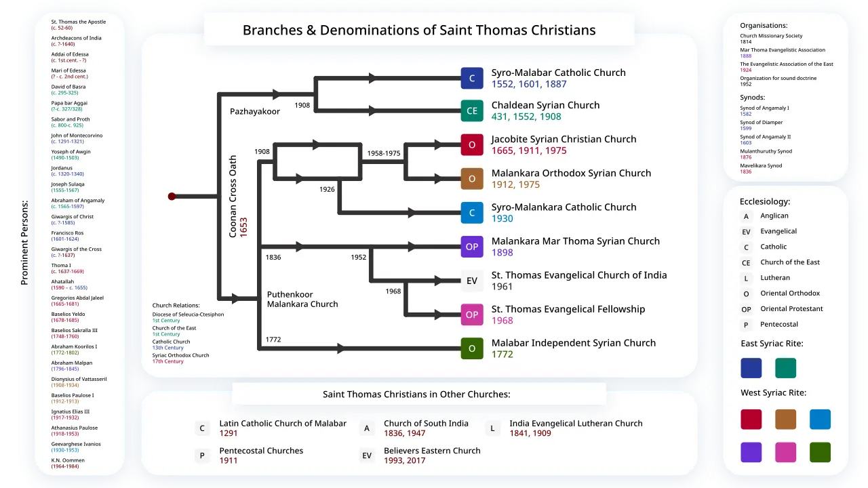Select the CE badge beside Church of the East in the legend

(x=747, y=263)
